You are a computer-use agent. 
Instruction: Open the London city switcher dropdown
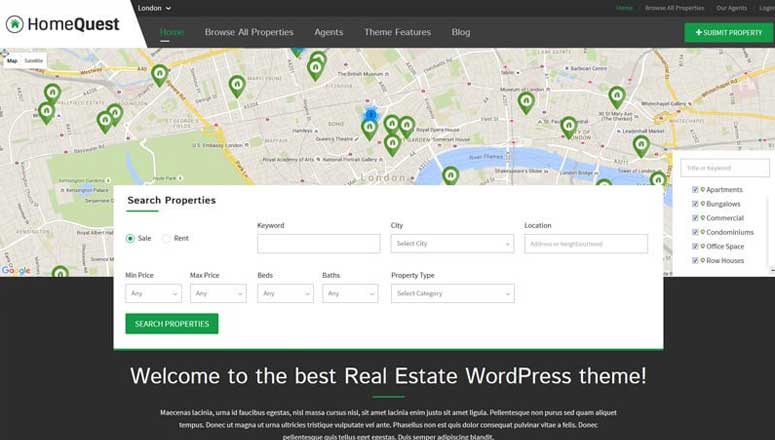pyautogui.click(x=154, y=8)
